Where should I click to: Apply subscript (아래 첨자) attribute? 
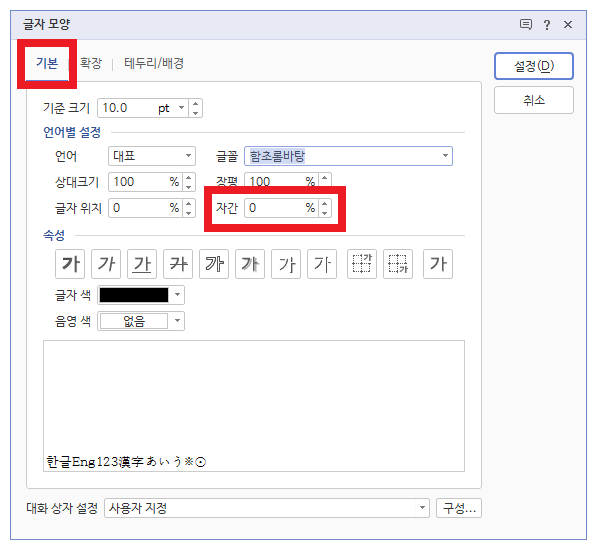(398, 264)
